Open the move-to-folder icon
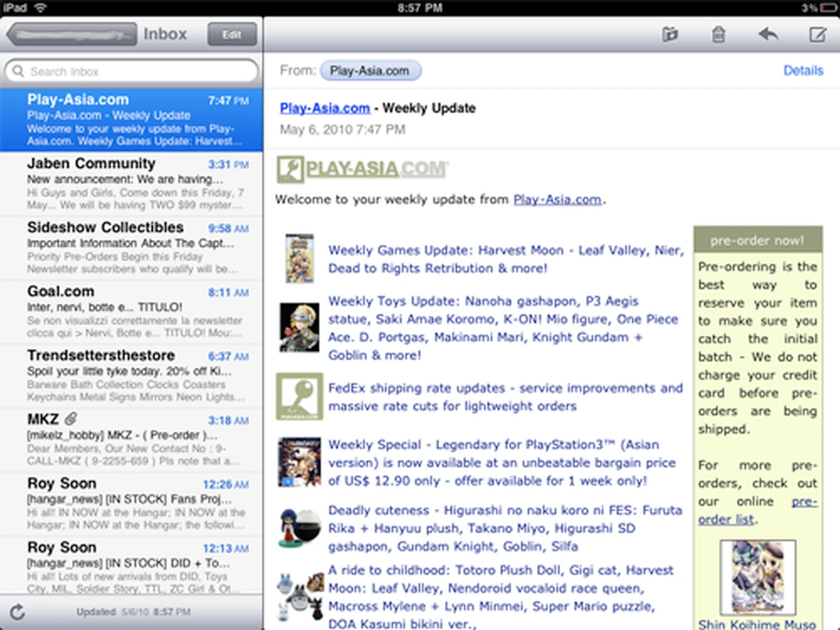 671,34
